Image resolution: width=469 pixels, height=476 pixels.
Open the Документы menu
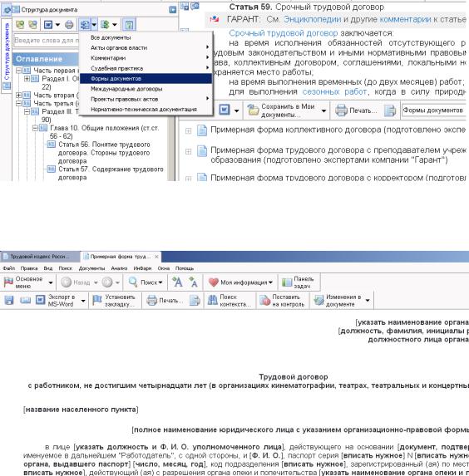(91, 268)
